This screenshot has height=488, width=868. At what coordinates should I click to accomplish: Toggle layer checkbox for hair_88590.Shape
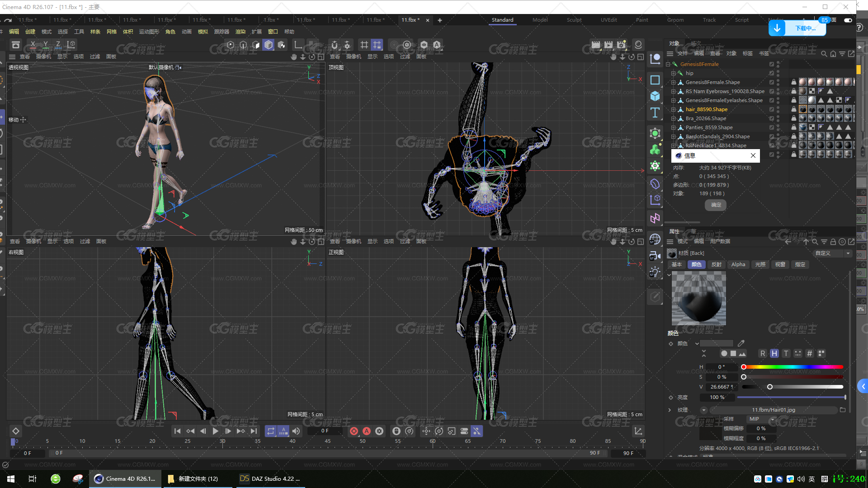point(772,109)
